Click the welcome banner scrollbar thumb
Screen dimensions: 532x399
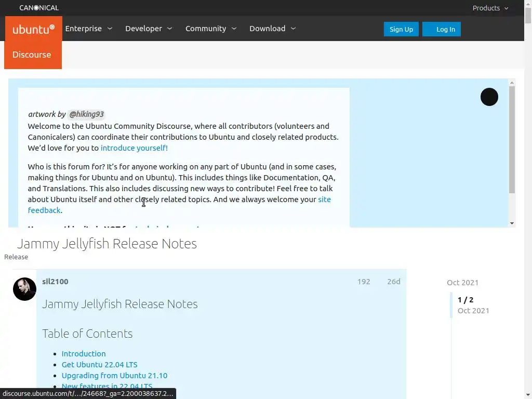pyautogui.click(x=512, y=140)
